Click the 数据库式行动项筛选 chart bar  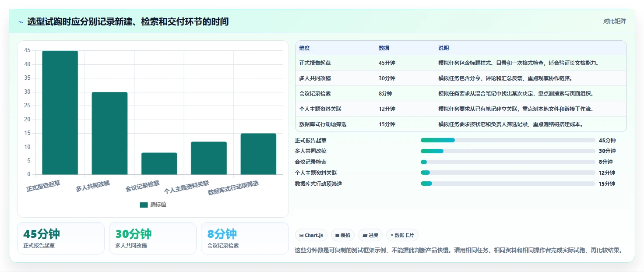(258, 154)
